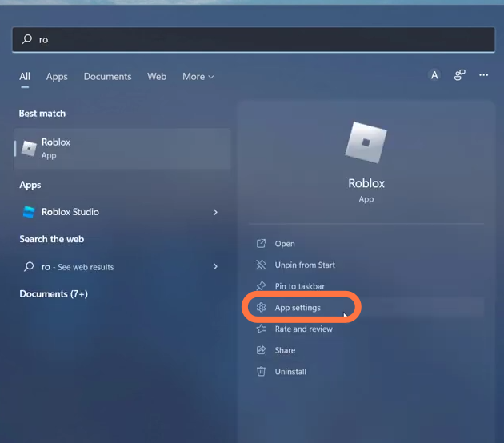Click the Documents (7+) heading
Screen dimensions: 504x443
point(54,294)
